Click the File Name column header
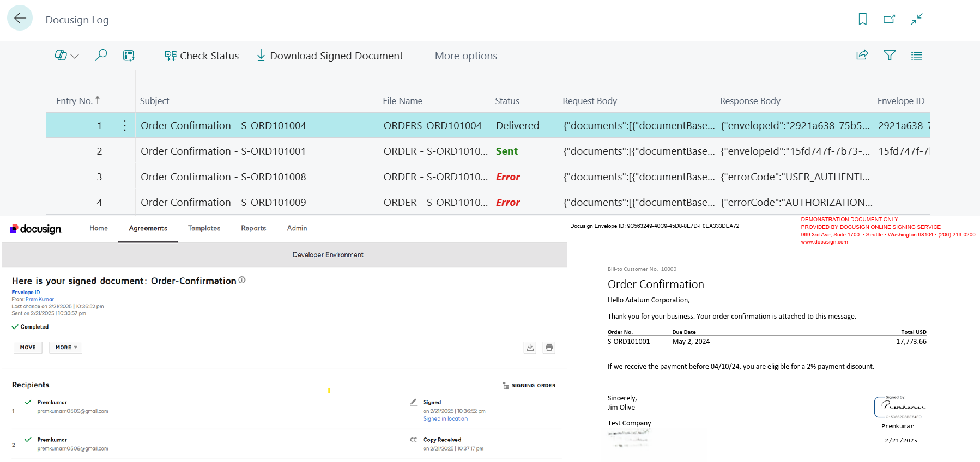The width and height of the screenshot is (980, 462). point(402,101)
